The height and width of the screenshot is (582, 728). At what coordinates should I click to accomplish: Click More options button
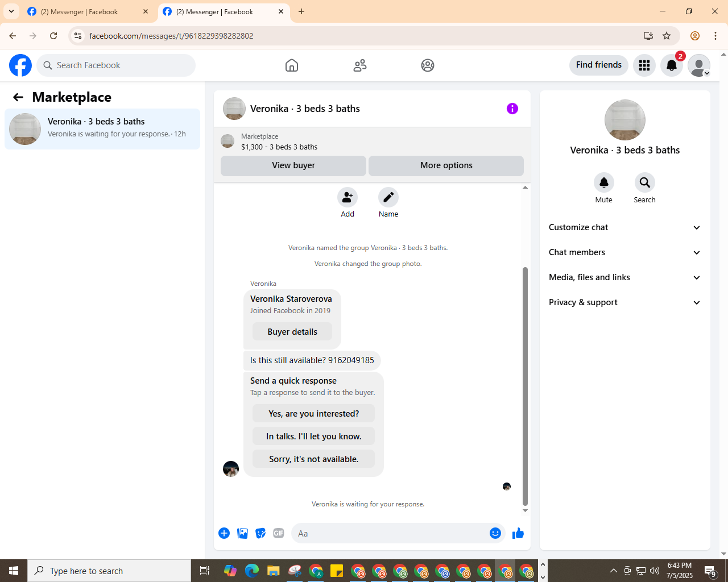(x=446, y=165)
